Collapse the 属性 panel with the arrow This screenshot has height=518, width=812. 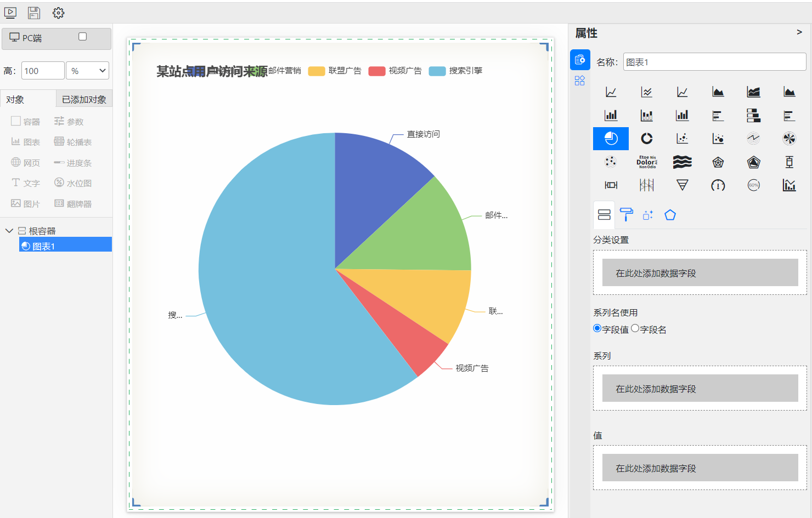click(x=799, y=32)
